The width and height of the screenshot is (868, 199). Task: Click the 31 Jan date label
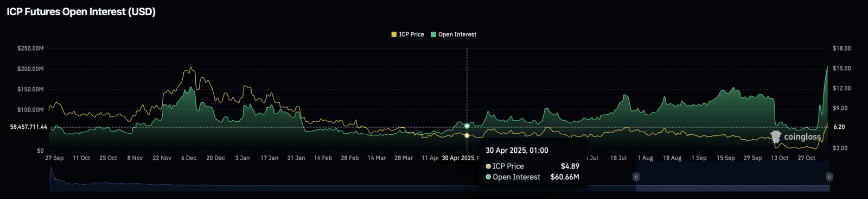point(296,158)
